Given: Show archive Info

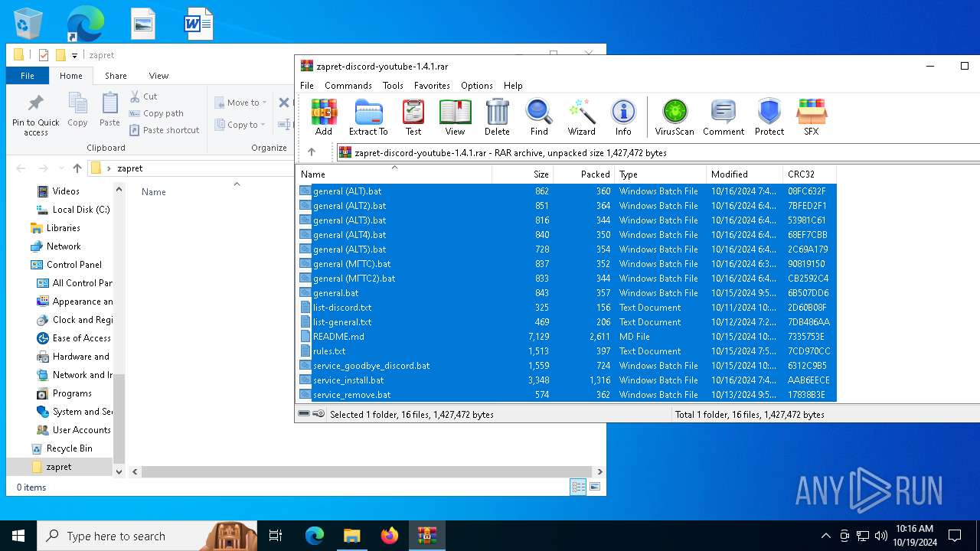Looking at the screenshot, I should coord(623,117).
